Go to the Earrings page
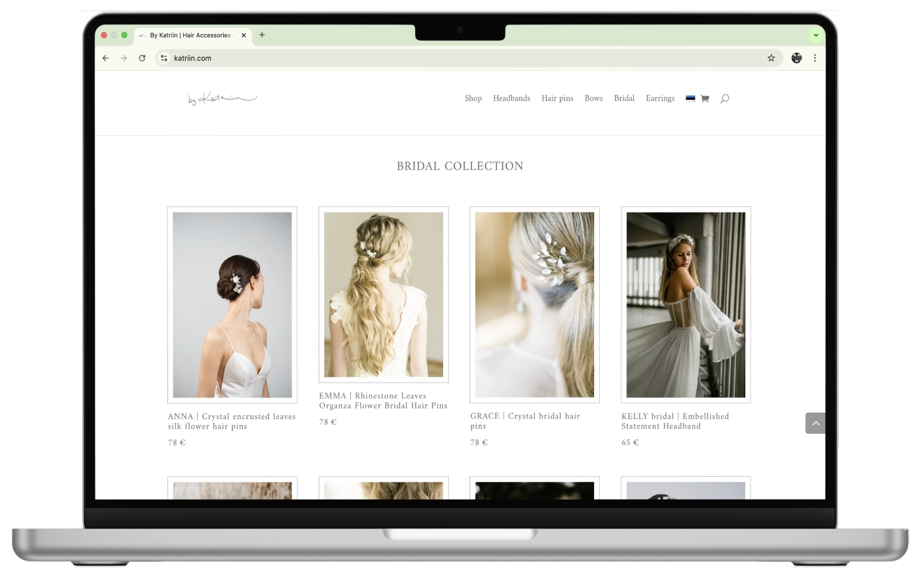 [660, 99]
